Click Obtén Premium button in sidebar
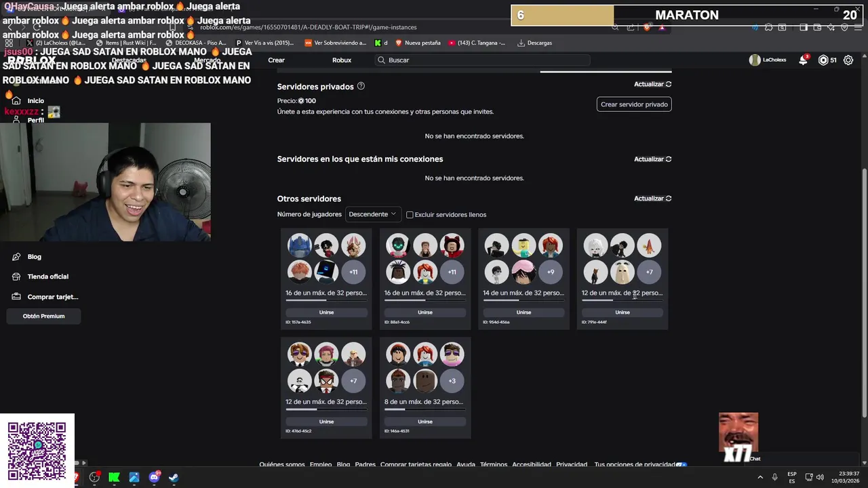Image resolution: width=868 pixels, height=488 pixels. coord(43,316)
